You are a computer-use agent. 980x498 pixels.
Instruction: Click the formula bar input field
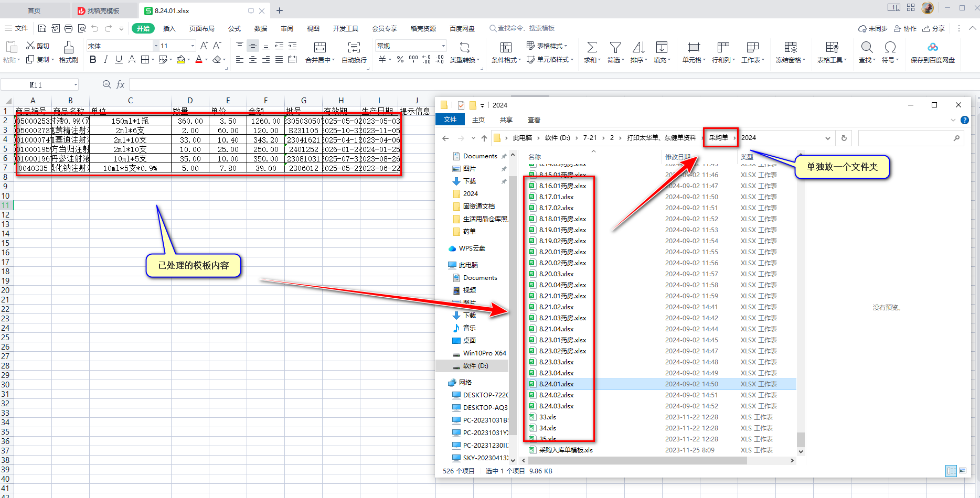[x=554, y=84]
